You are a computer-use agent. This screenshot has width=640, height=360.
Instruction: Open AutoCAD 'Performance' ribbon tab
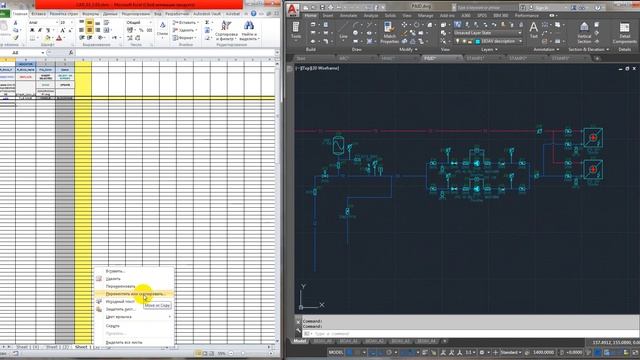click(527, 16)
